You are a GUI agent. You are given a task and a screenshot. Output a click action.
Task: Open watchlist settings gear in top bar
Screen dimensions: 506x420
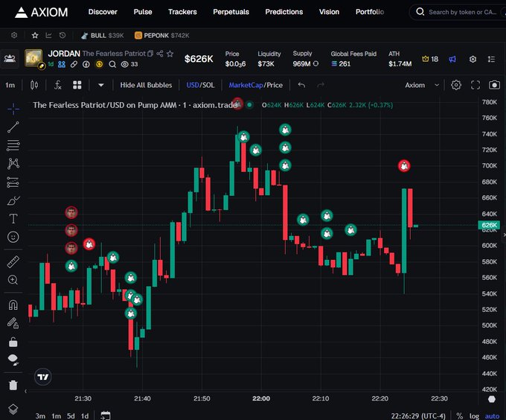14,35
